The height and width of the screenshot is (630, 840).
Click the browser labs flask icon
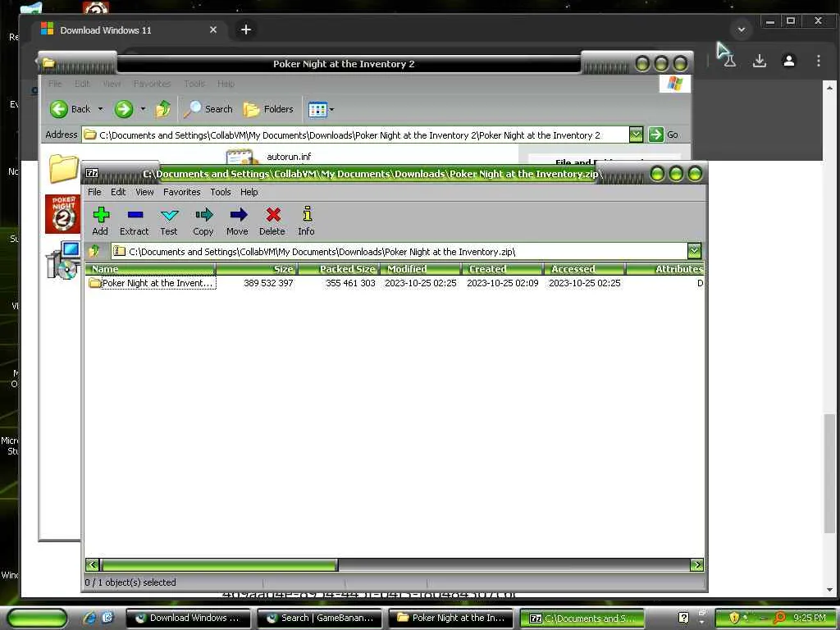(729, 61)
